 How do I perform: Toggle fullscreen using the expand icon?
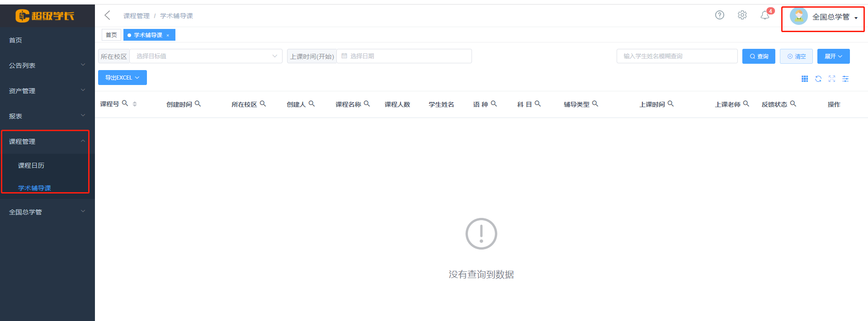[832, 79]
